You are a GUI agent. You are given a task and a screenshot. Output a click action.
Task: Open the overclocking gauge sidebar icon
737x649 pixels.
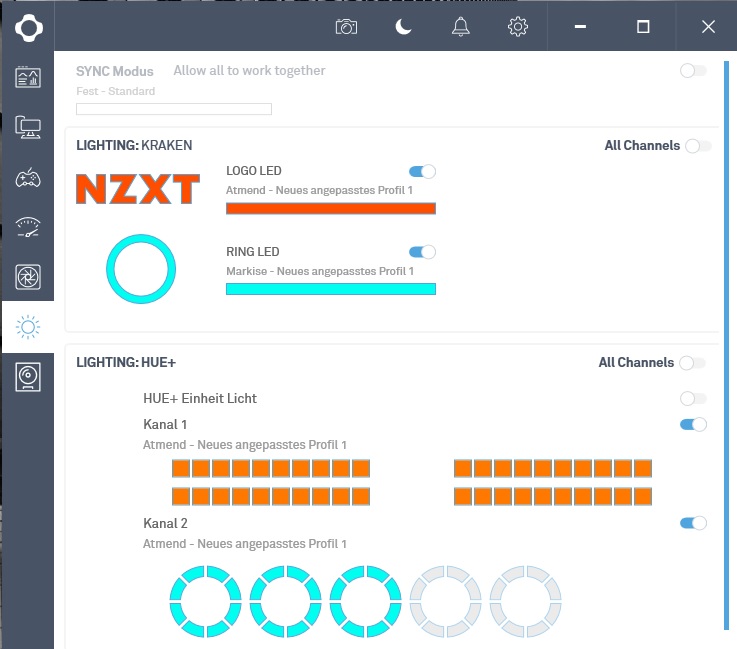[28, 227]
